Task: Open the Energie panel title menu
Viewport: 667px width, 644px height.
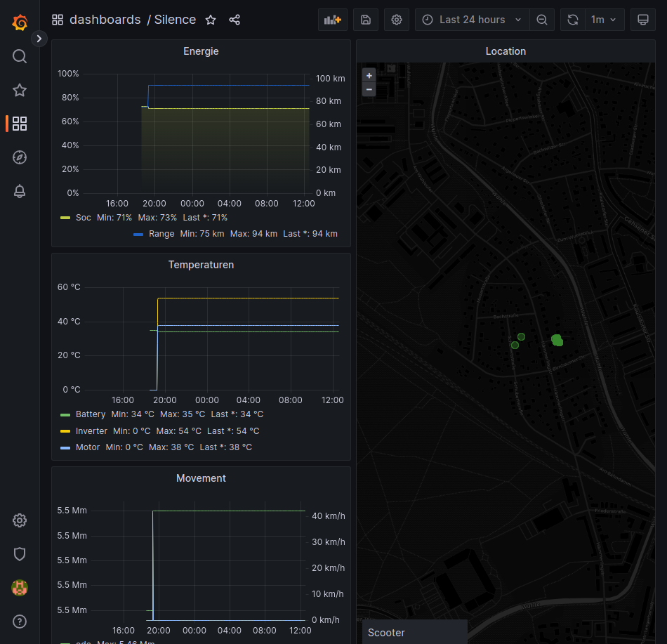Action: coord(201,51)
